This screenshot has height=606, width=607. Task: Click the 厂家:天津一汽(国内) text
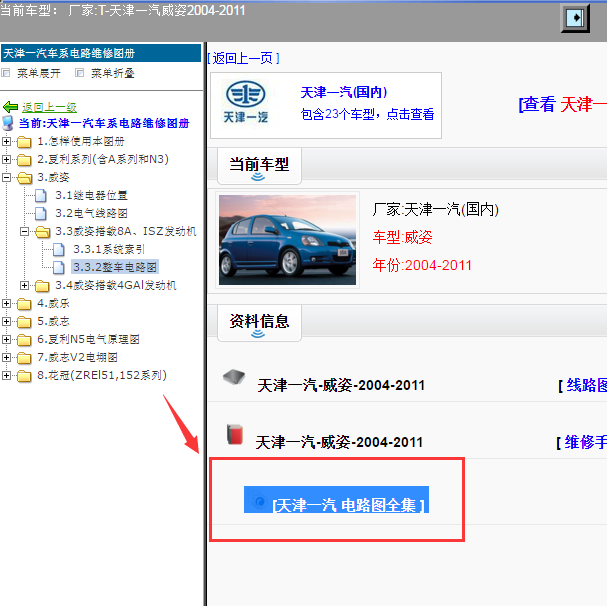coord(436,209)
